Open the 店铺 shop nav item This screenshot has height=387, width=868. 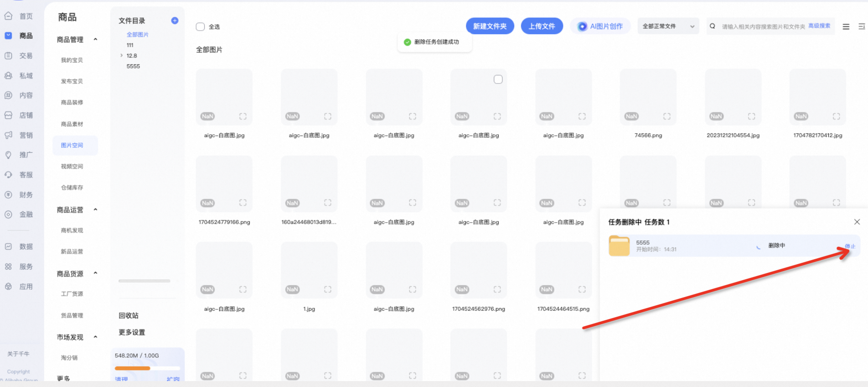click(x=19, y=115)
